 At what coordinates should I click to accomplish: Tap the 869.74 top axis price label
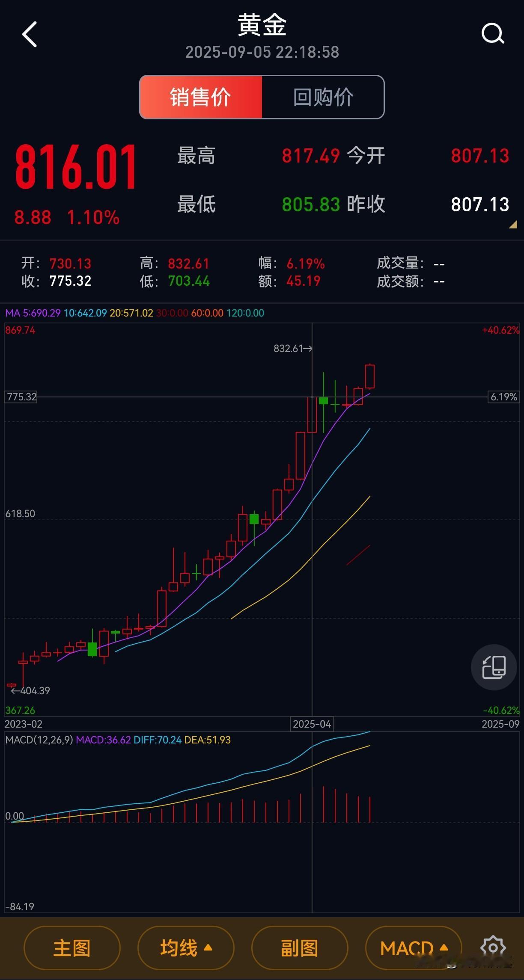click(20, 330)
